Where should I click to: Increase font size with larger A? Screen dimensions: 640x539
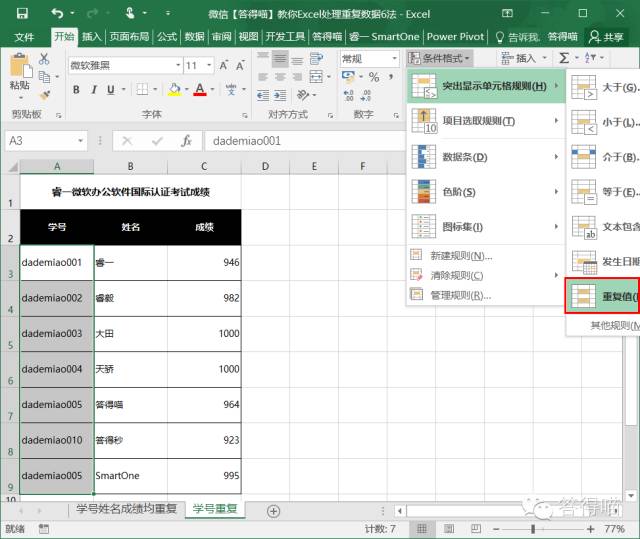pos(224,65)
